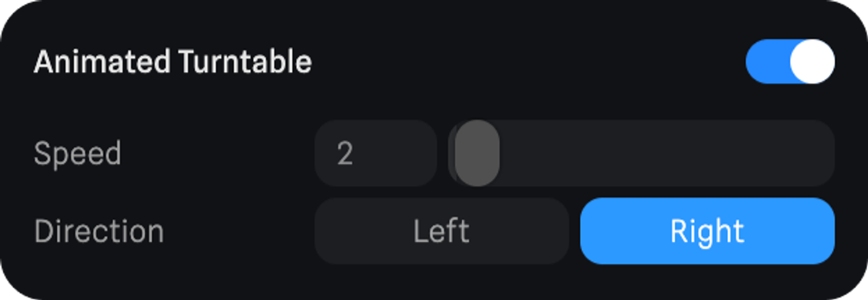Set turntable direction to Left
868x300 pixels.
[441, 231]
